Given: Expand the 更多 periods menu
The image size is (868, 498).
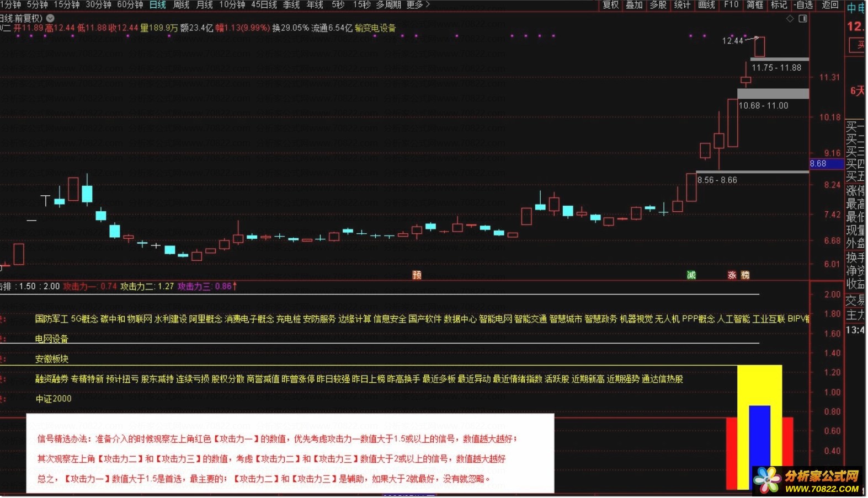Looking at the screenshot, I should click(x=418, y=4).
